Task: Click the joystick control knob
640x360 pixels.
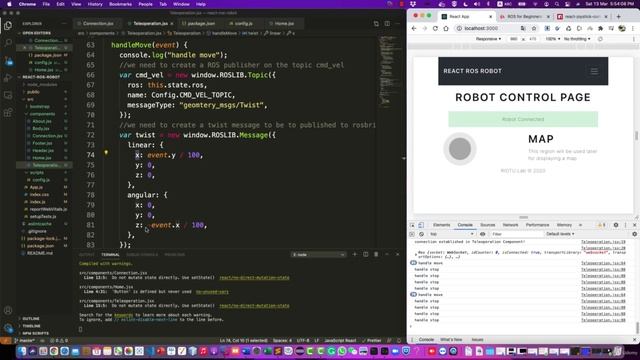Action: [x=460, y=149]
